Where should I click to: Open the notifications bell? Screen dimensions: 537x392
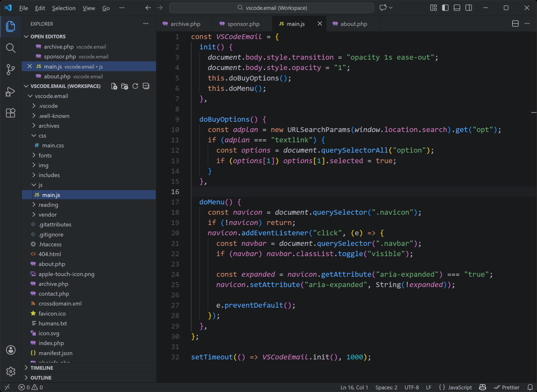click(x=530, y=387)
